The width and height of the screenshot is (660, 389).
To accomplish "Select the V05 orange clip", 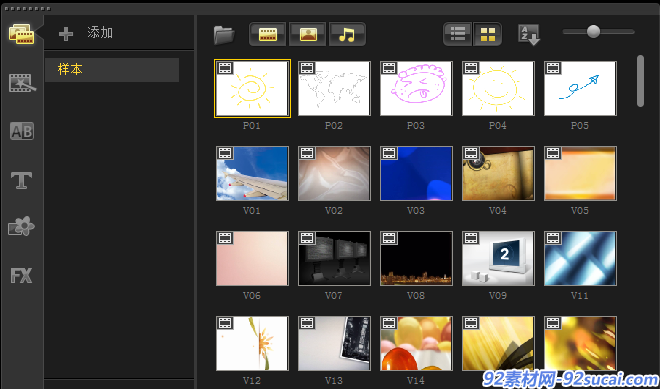I will point(580,173).
